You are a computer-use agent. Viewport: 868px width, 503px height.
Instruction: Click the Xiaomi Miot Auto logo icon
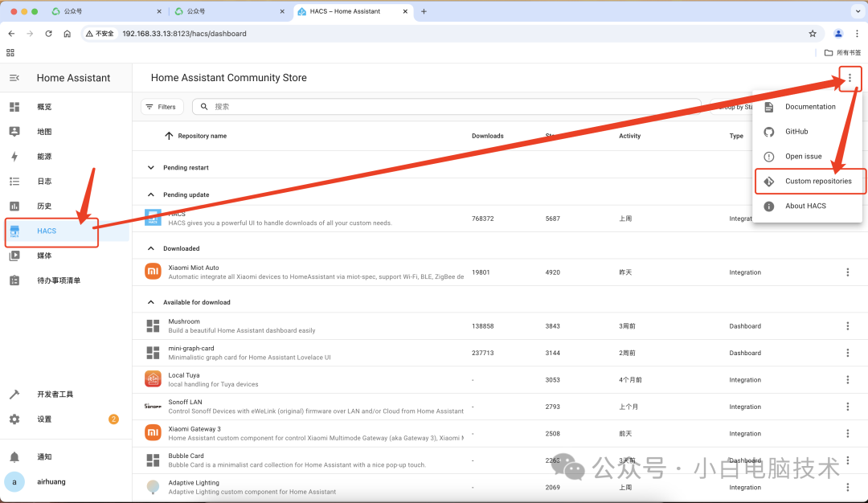click(x=153, y=272)
